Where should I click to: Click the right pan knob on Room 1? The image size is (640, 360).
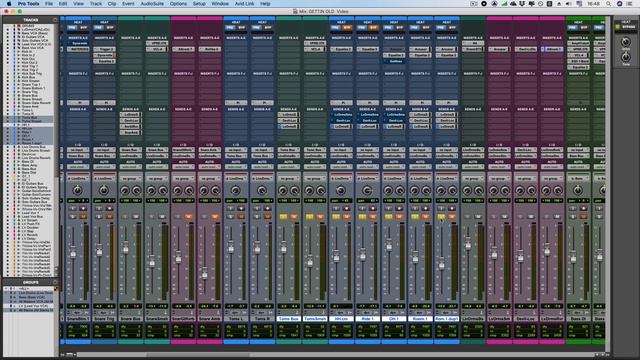pyautogui.click(x=426, y=190)
